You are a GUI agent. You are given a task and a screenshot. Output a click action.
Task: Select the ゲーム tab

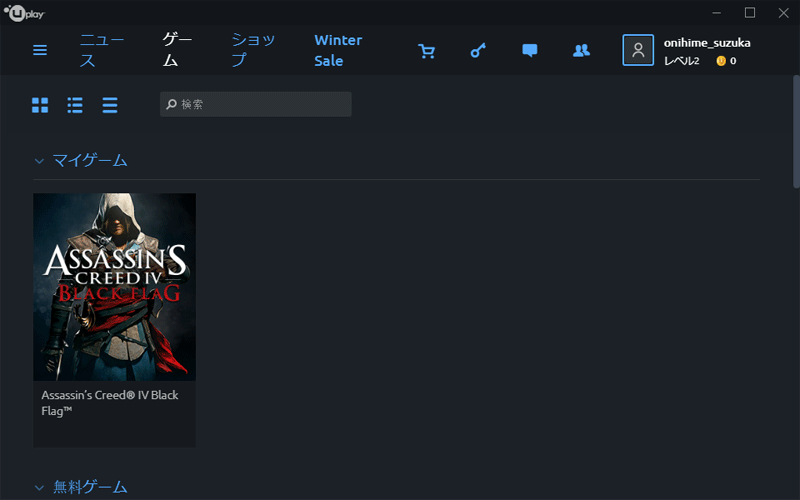(177, 50)
